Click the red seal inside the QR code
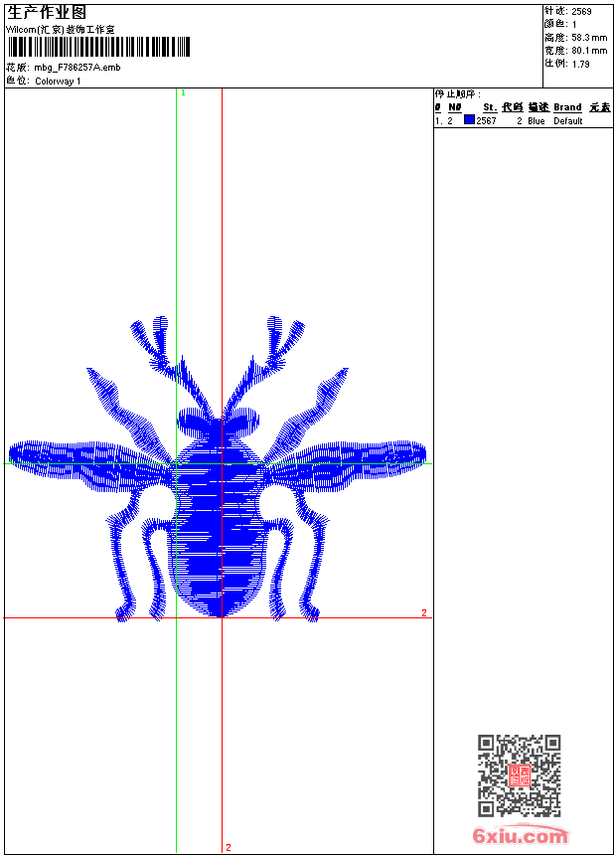 pos(519,775)
